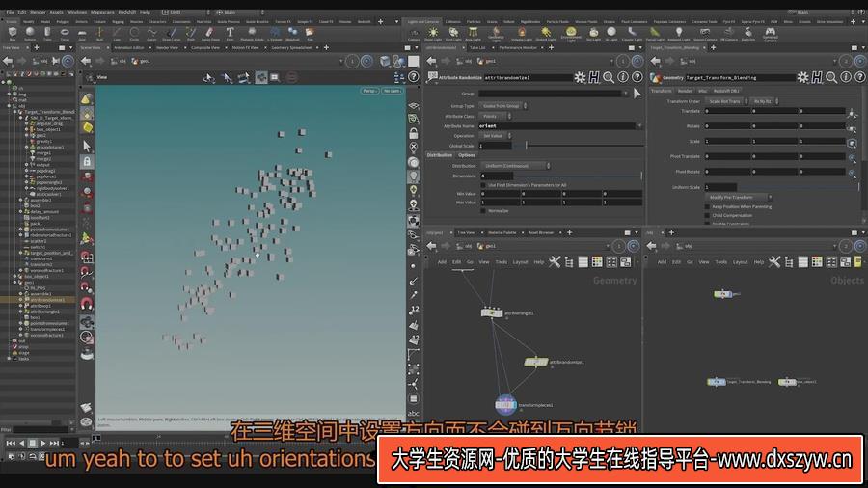
Task: Click the Dimensions slider track
Action: click(578, 176)
